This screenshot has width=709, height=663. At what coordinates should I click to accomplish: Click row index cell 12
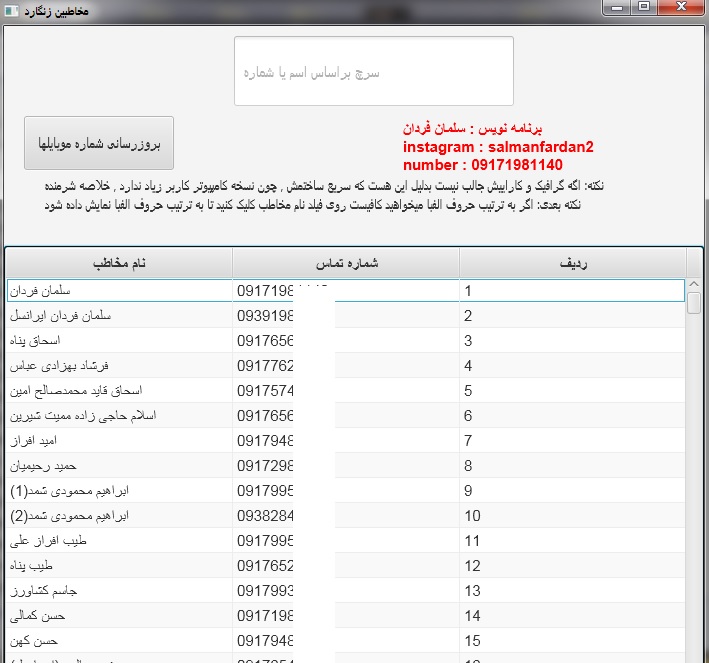click(x=572, y=566)
